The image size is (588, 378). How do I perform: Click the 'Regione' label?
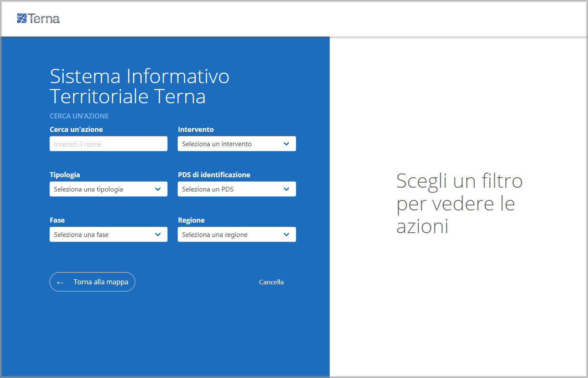click(x=191, y=220)
